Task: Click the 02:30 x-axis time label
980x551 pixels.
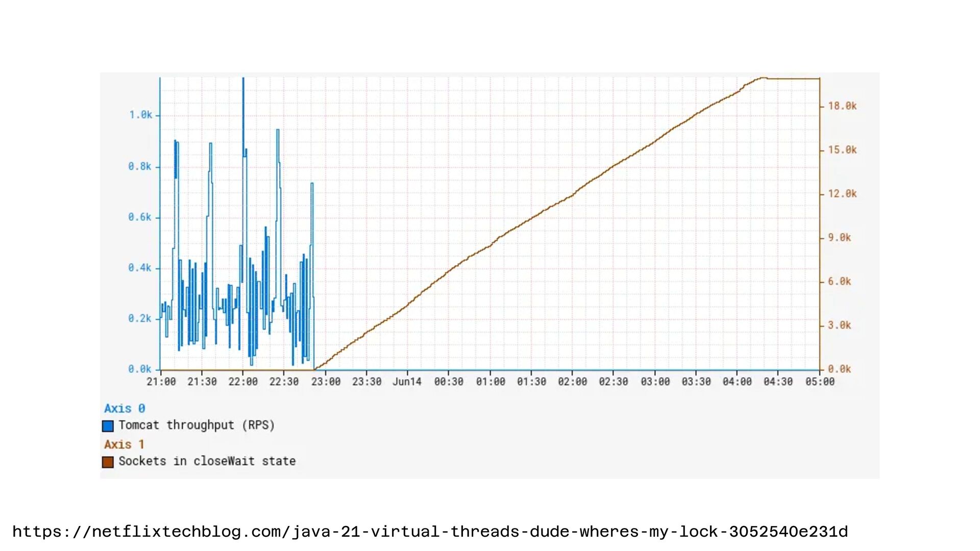Action: click(613, 382)
